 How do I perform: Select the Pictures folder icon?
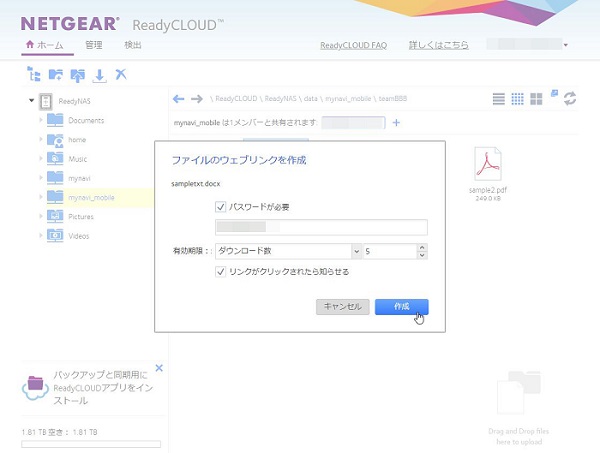[55, 217]
